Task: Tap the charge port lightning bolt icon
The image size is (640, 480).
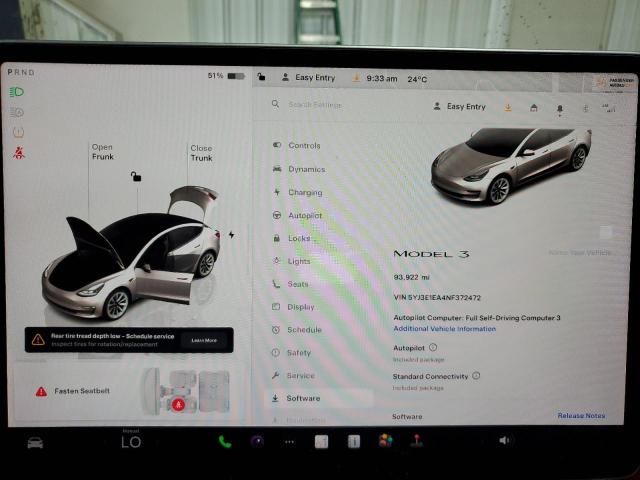Action: click(231, 235)
